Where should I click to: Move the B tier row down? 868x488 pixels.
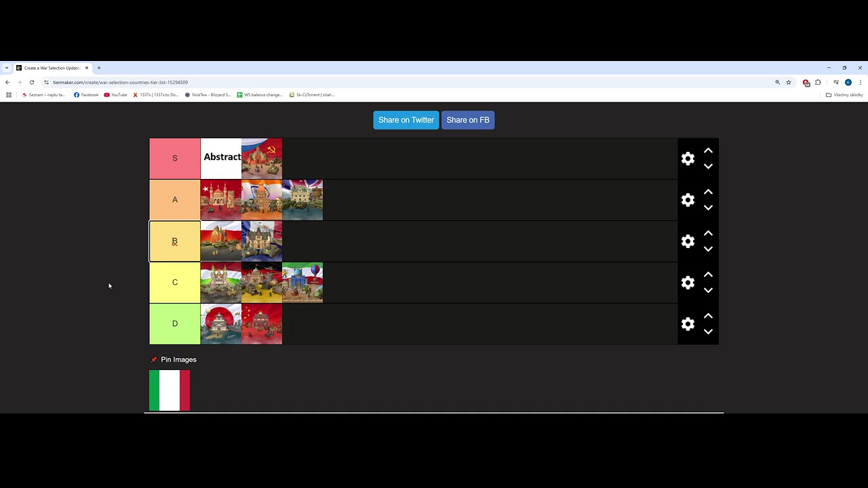(708, 249)
